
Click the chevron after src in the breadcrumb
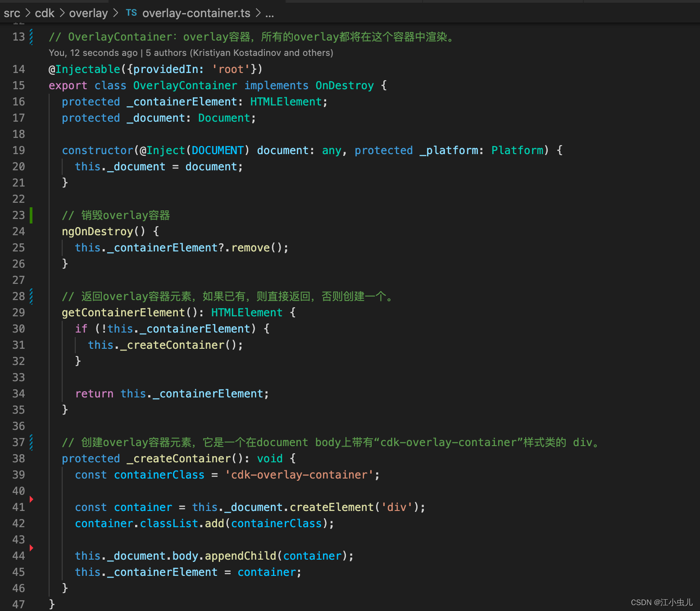tap(28, 13)
